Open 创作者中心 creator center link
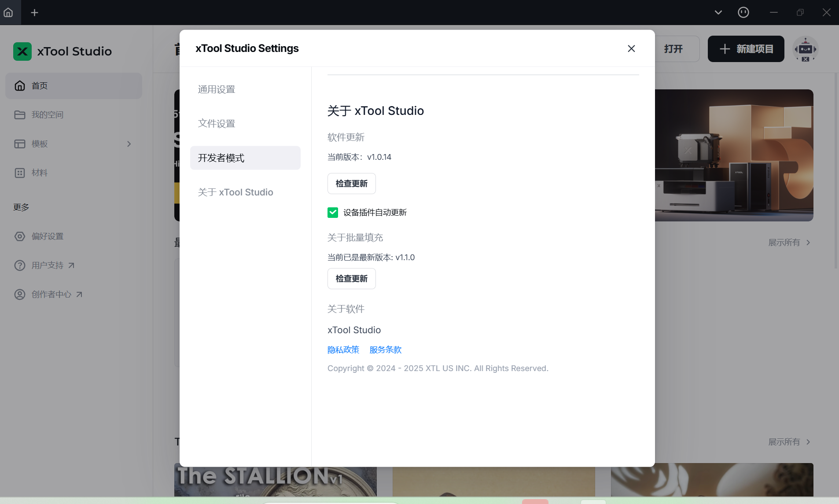This screenshot has height=504, width=839. (51, 294)
